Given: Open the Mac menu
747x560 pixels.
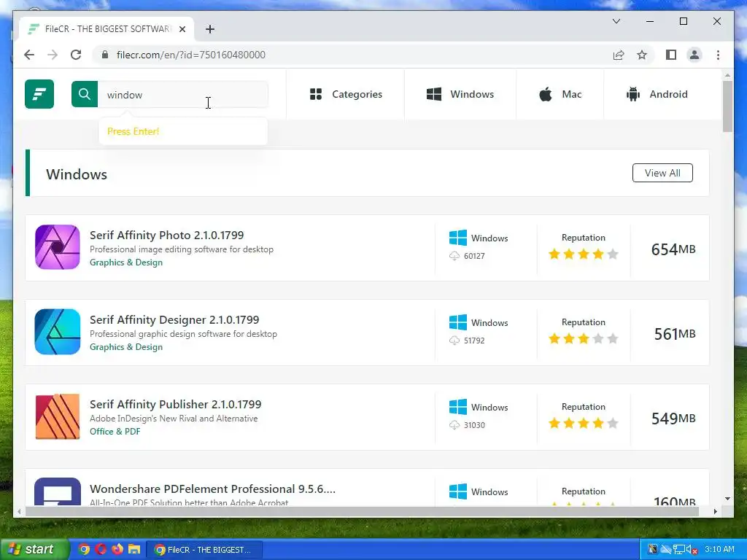Looking at the screenshot, I should click(x=560, y=94).
